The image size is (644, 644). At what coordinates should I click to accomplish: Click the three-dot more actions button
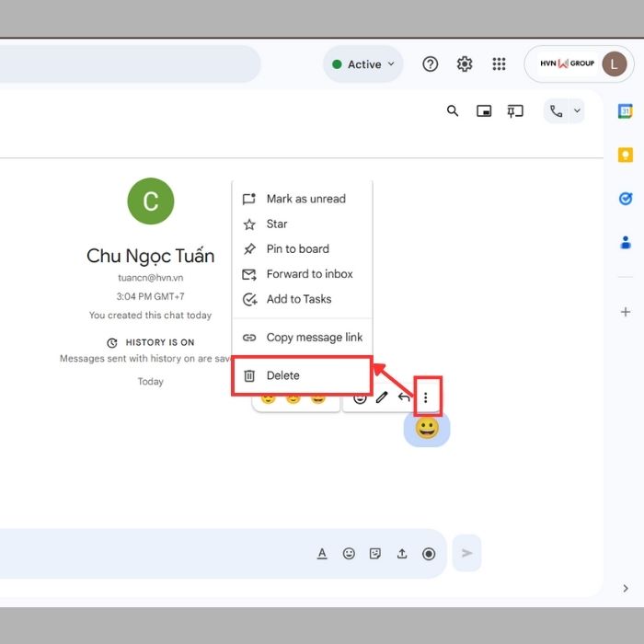pos(426,397)
